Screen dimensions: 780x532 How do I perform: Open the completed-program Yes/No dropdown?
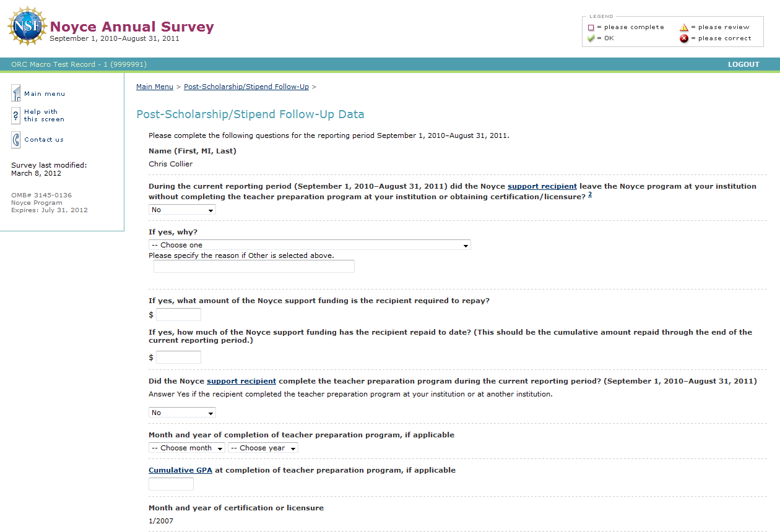182,413
